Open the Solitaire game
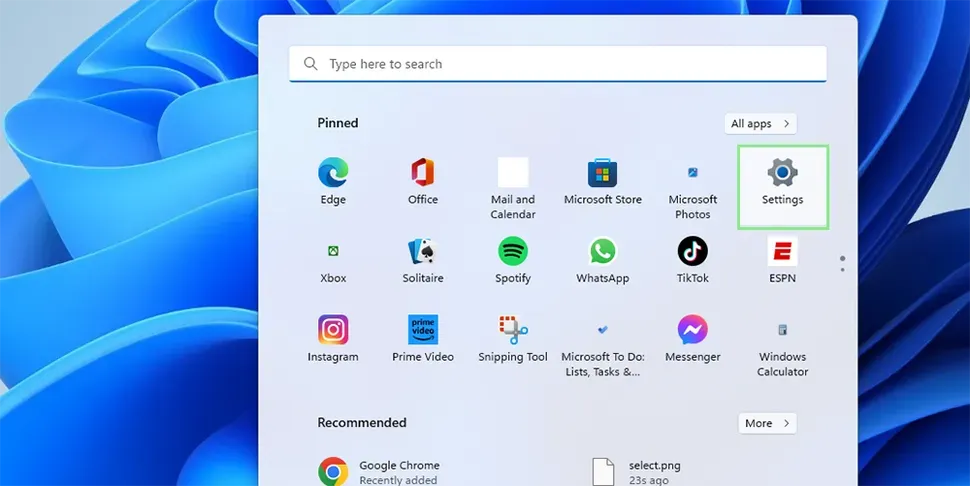970x486 pixels. tap(423, 260)
